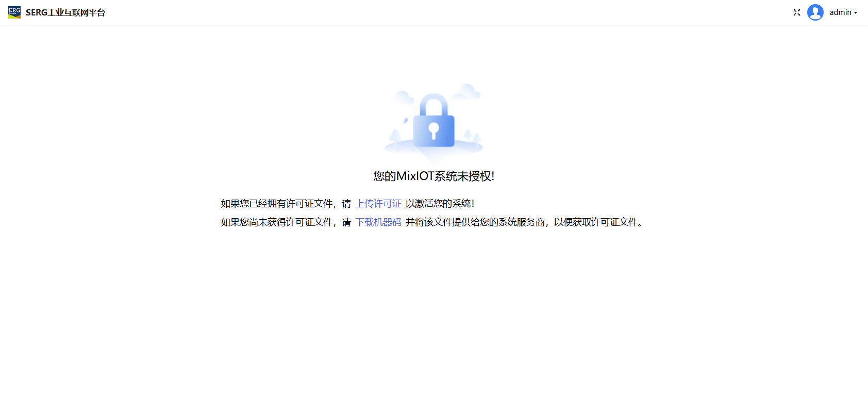This screenshot has width=868, height=393.
Task: Click the text 并将该文件提供给您的系统服务商
Action: [x=475, y=222]
